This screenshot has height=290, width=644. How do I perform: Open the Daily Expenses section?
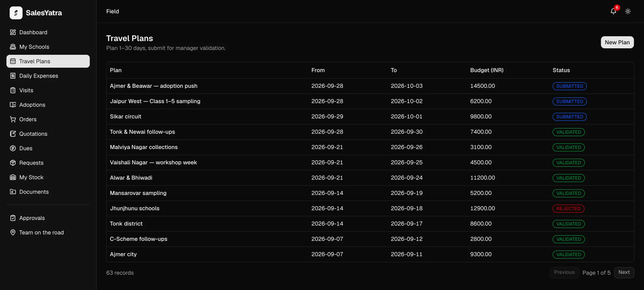(x=48, y=76)
